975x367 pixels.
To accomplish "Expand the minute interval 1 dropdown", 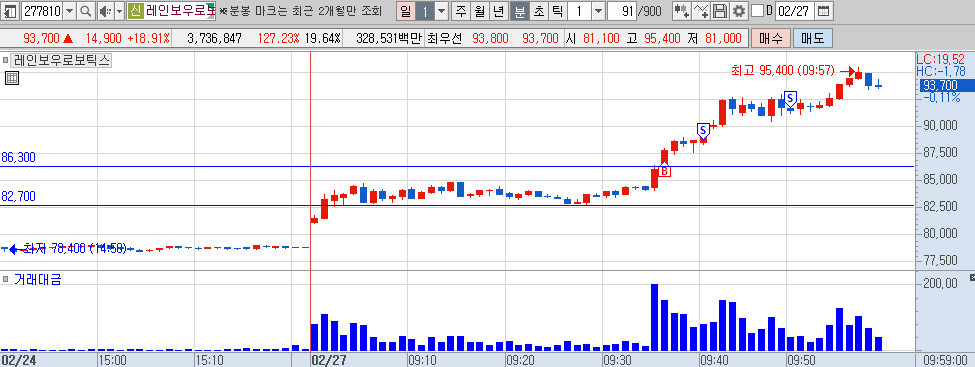I will click(x=598, y=11).
